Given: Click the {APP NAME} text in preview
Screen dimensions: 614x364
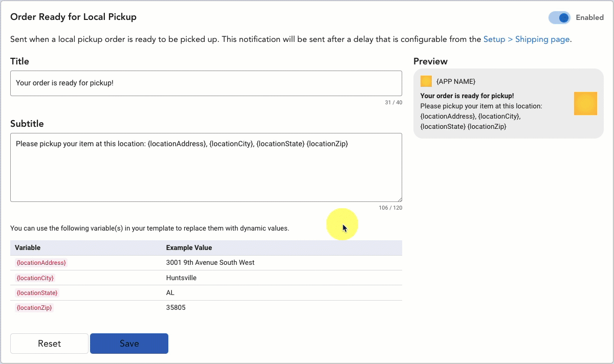Looking at the screenshot, I should [455, 82].
